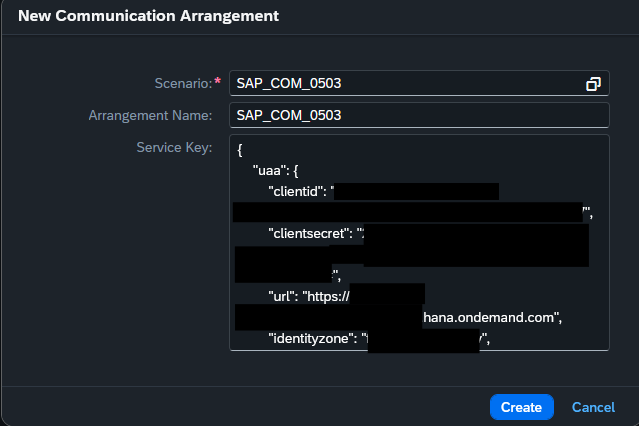Screen dimensions: 639x426
Task: Click the "clientsecret" key text
Action: click(x=311, y=234)
